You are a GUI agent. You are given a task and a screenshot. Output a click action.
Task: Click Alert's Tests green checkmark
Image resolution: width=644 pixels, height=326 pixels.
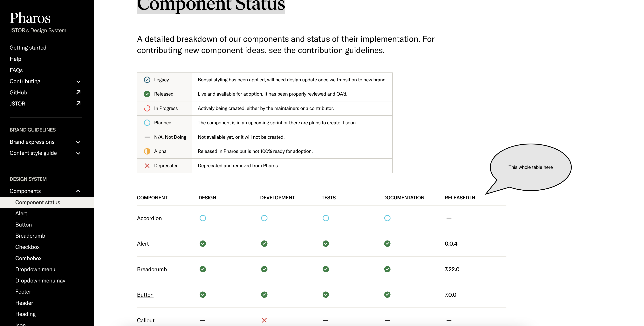(x=325, y=243)
